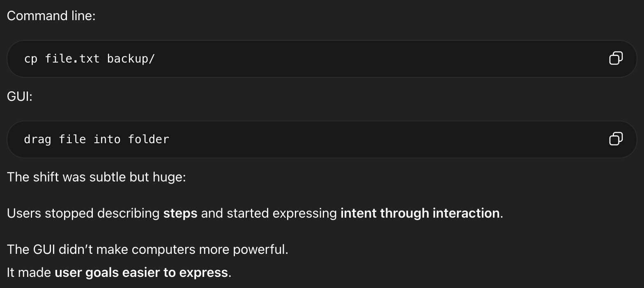Click "file.txt" in the command code block
This screenshot has width=644, height=288.
click(x=72, y=59)
